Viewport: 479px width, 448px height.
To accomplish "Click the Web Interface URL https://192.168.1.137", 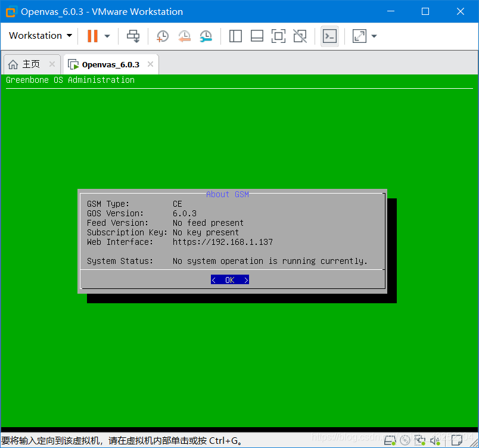I will coord(223,242).
